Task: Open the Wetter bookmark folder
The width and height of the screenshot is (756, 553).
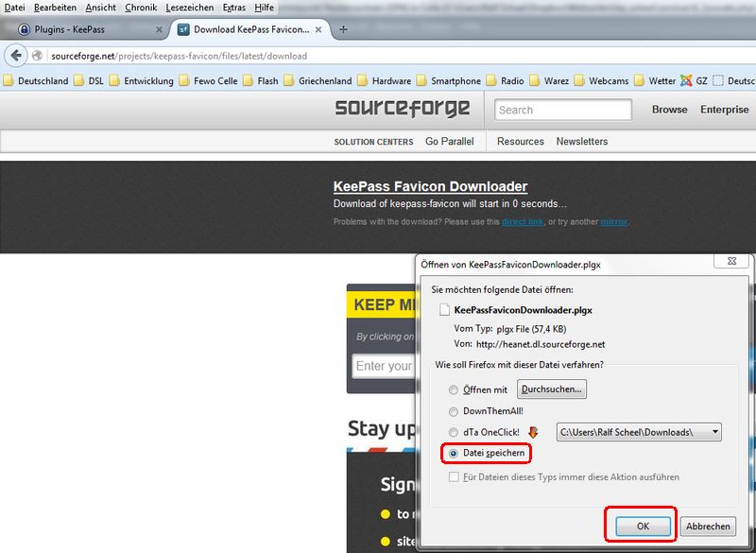Action: click(x=655, y=80)
